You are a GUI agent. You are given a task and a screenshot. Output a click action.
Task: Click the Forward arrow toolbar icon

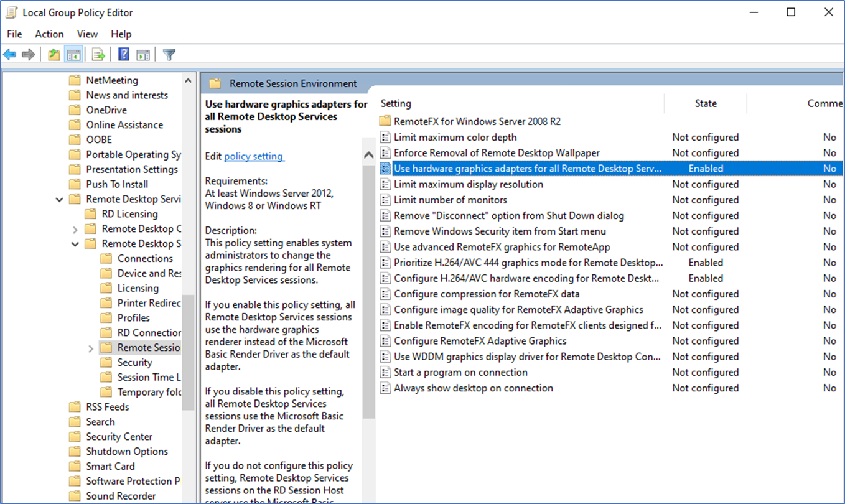click(28, 55)
